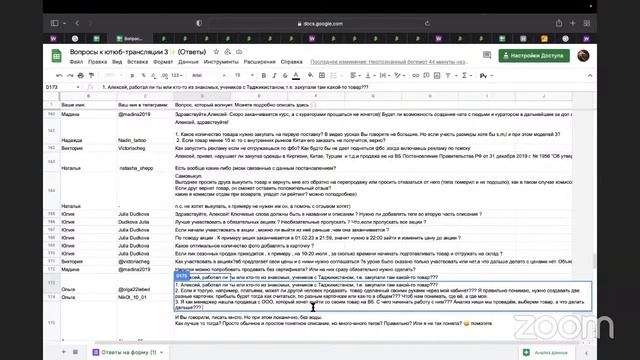Insert a chart via toolbar
640x360 pixels.
pyautogui.click(x=437, y=76)
